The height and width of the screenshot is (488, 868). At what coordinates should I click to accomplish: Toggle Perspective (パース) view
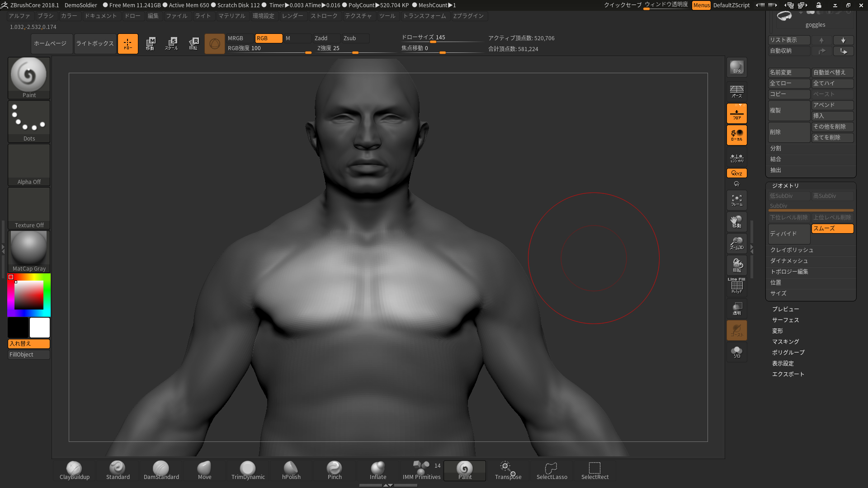tap(737, 91)
